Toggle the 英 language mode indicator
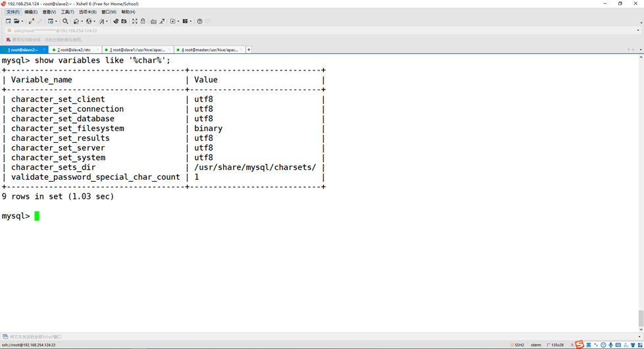The height and width of the screenshot is (349, 644). pos(589,345)
